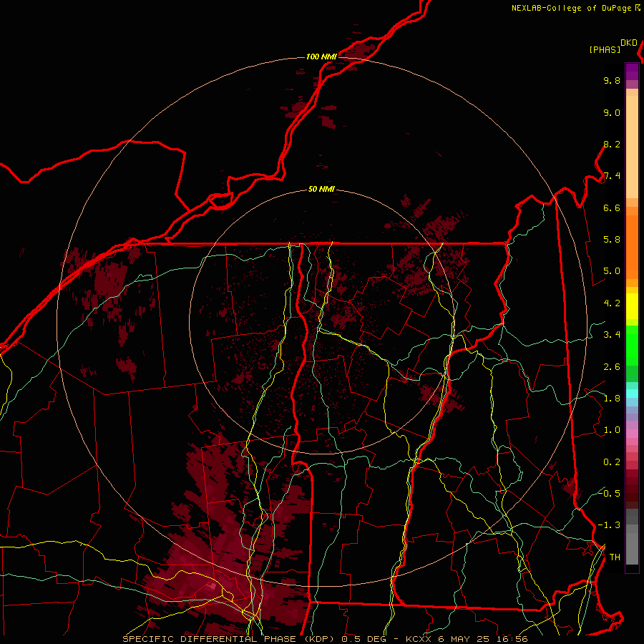Select the light peach band on the color scale
This screenshot has width=644, height=644.
click(x=632, y=147)
